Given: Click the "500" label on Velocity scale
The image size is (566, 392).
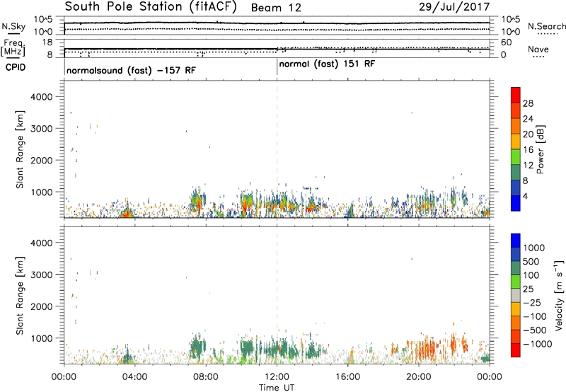Looking at the screenshot, I should pyautogui.click(x=531, y=262).
